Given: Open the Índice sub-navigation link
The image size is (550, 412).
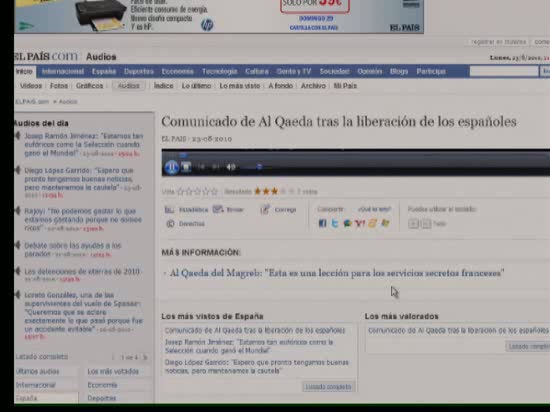Looking at the screenshot, I should [163, 86].
